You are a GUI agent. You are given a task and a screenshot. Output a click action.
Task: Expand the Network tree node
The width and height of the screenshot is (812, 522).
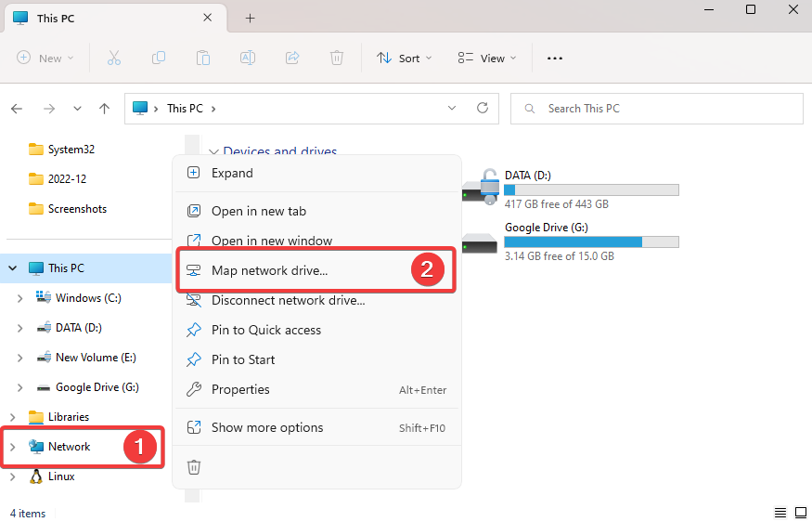click(x=12, y=447)
